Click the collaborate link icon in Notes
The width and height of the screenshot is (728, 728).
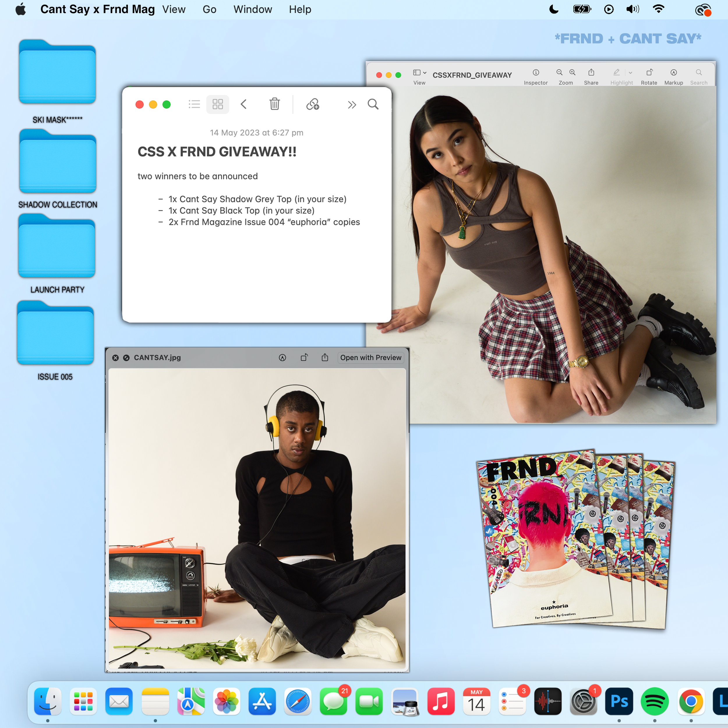click(312, 104)
